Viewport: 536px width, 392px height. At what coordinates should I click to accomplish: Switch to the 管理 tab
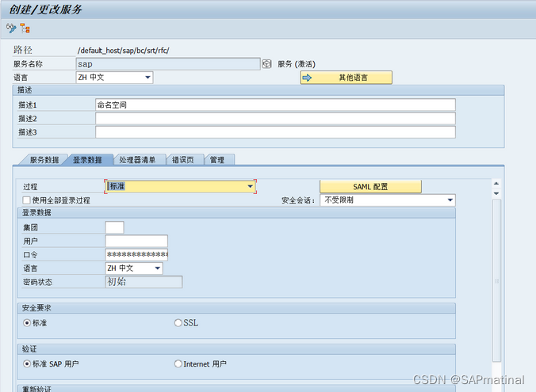[x=217, y=160]
